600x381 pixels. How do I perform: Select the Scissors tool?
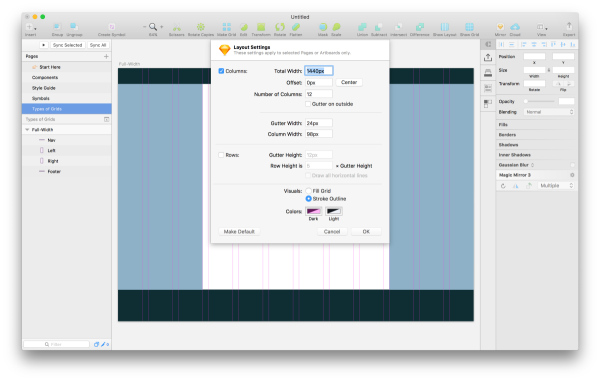[176, 27]
